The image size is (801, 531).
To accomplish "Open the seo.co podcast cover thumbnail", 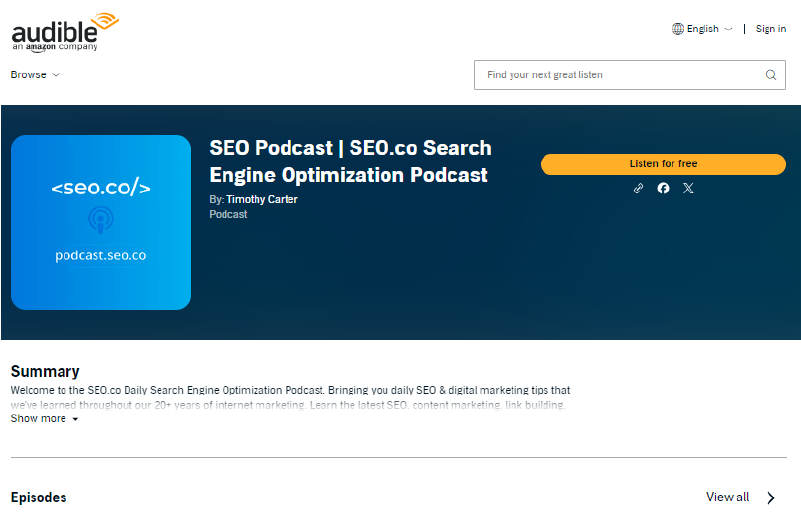I will (x=101, y=222).
